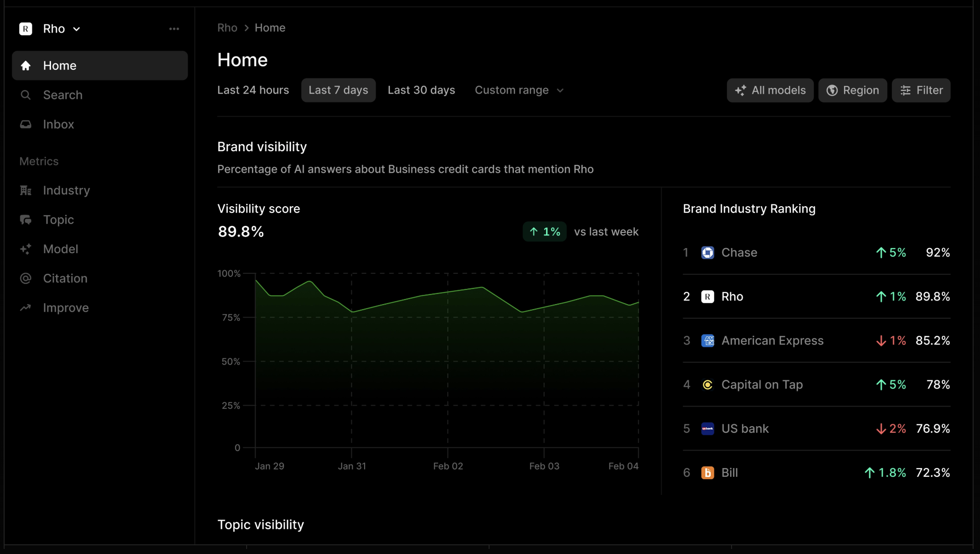
Task: Select the Last 7 days range
Action: pos(338,90)
